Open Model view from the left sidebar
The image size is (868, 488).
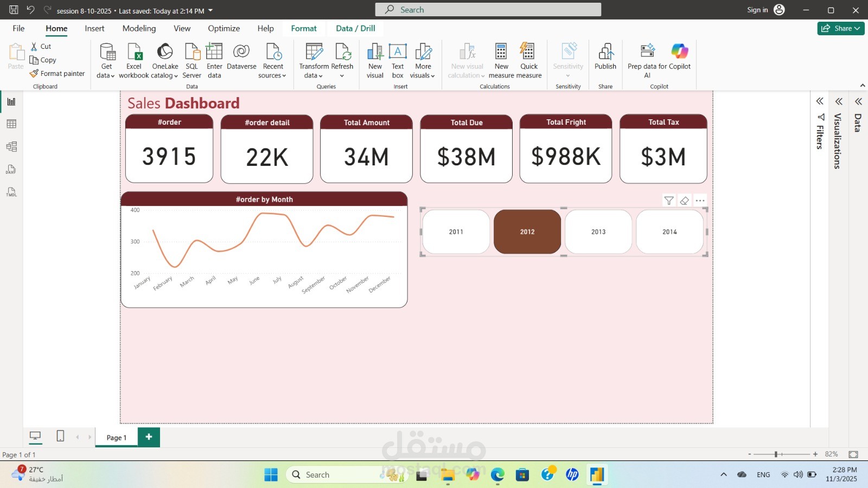11,146
